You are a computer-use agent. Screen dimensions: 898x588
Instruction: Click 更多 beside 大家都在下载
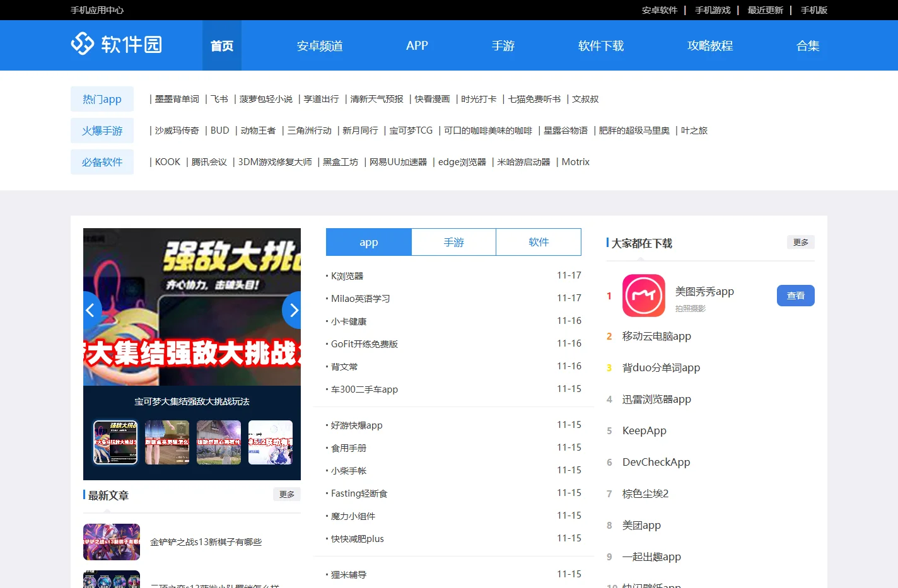(801, 242)
